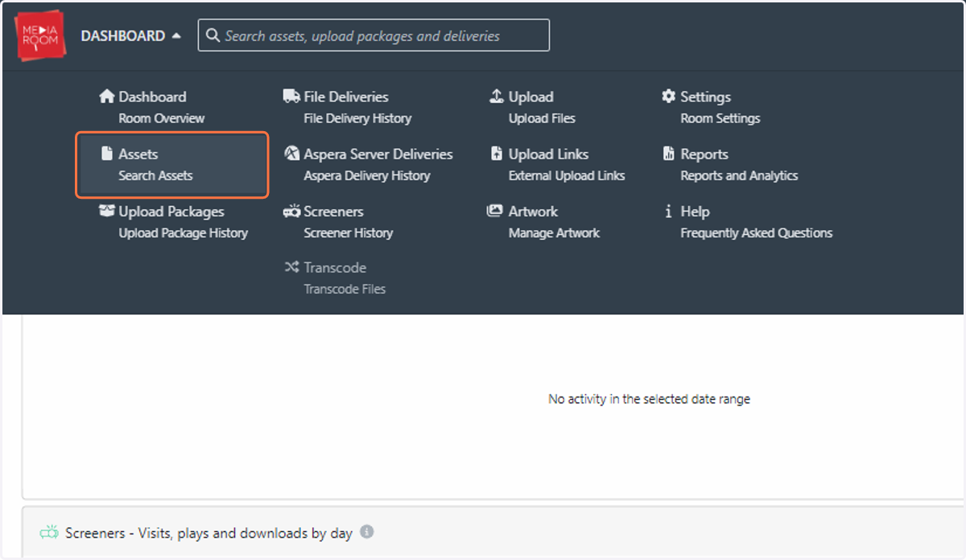Click the Artwork images icon
966x560 pixels.
pyautogui.click(x=495, y=211)
